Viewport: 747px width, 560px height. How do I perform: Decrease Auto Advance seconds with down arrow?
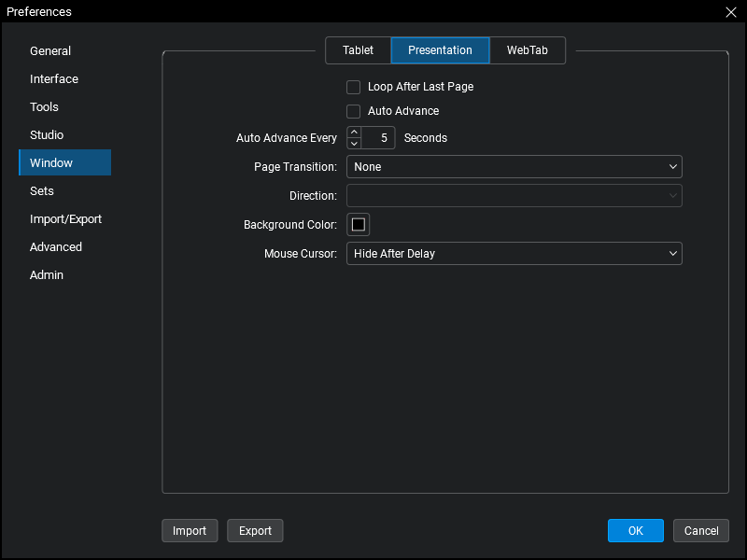(x=354, y=144)
